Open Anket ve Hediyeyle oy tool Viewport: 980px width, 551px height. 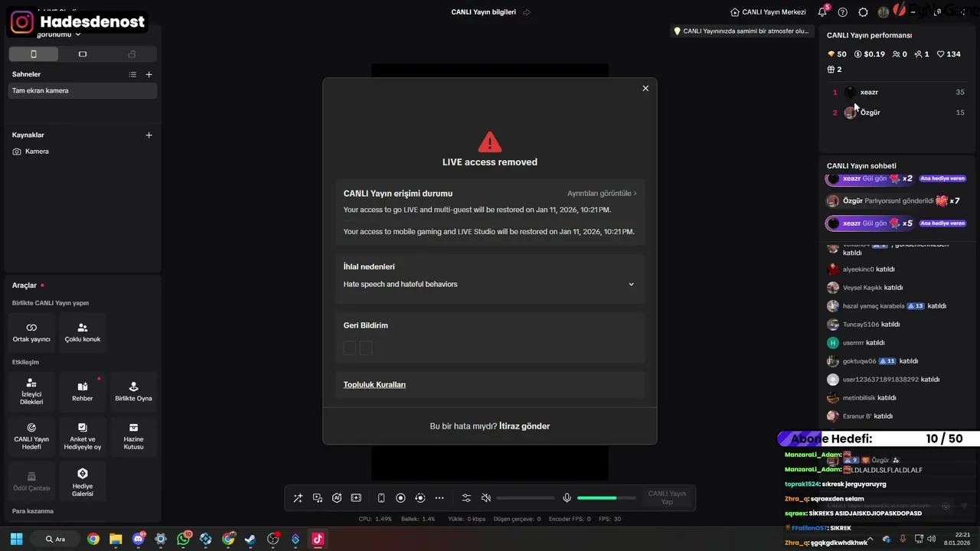tap(83, 436)
